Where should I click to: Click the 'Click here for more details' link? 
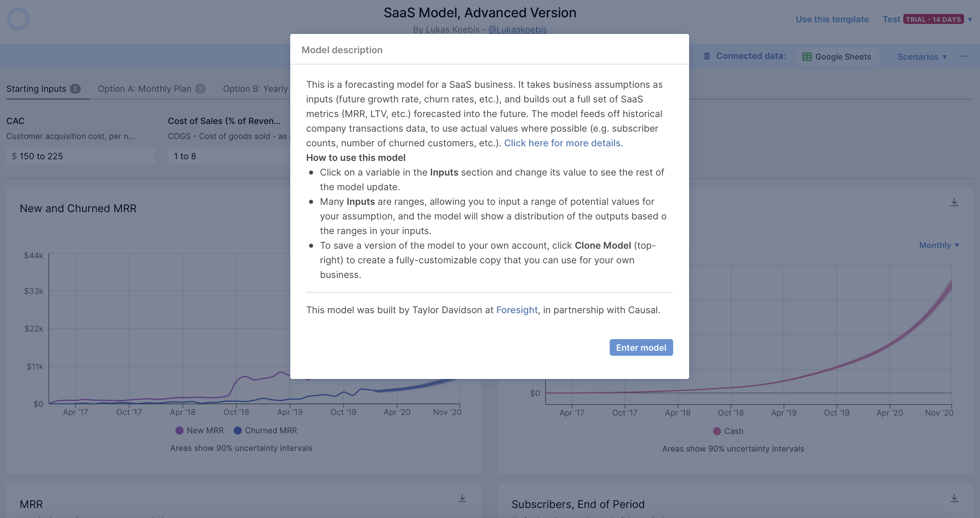click(563, 143)
